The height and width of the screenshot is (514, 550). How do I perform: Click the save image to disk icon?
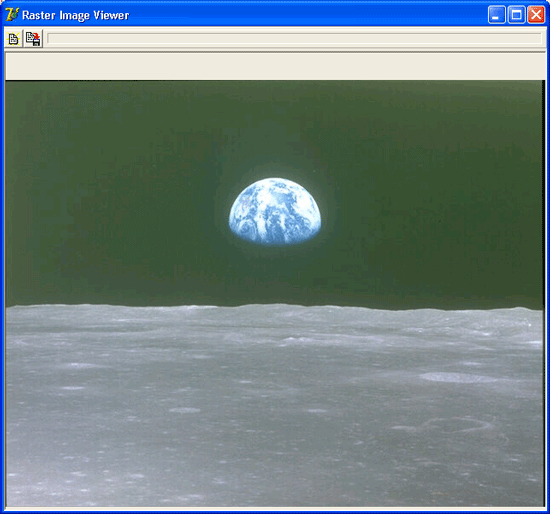pos(33,39)
